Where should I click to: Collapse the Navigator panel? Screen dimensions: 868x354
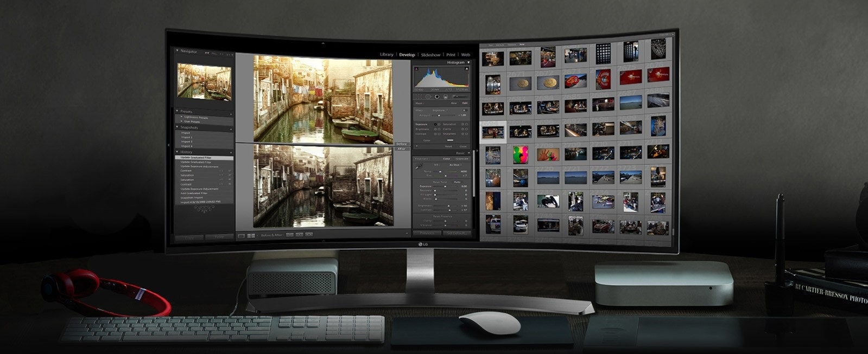pos(177,50)
